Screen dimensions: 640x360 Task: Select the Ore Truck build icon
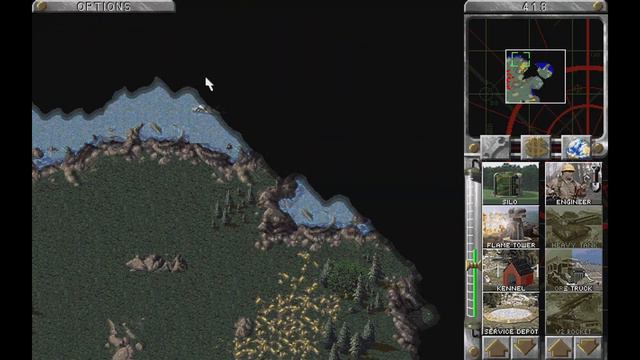pos(573,270)
